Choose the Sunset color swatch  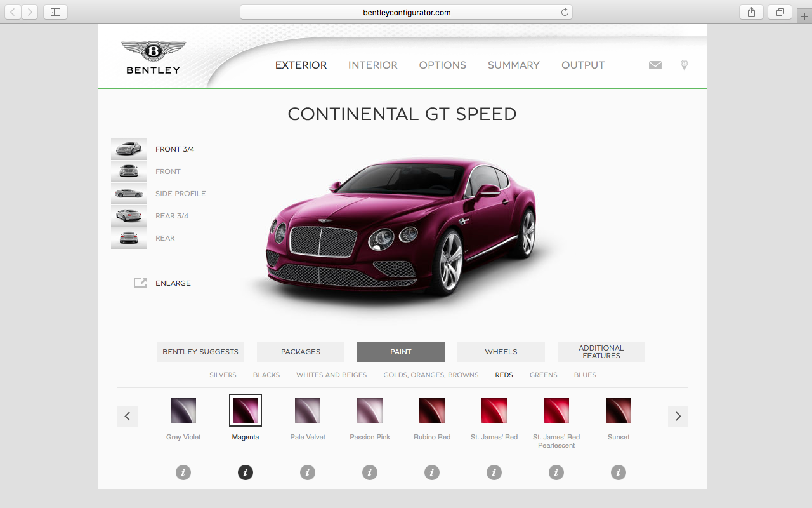pos(619,410)
